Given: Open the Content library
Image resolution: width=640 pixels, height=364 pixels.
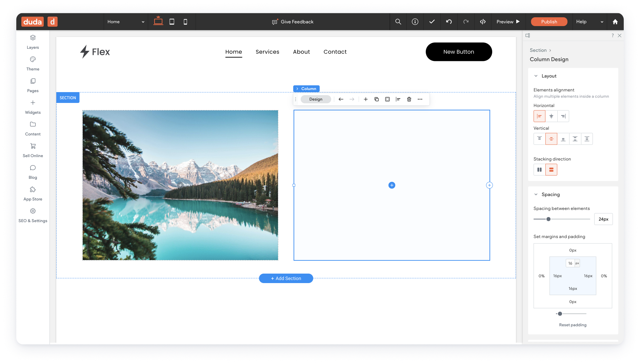Looking at the screenshot, I should 33,129.
